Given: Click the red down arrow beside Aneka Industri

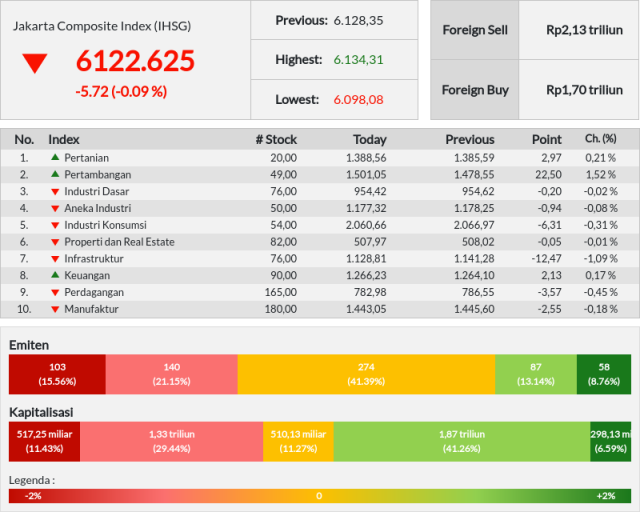Looking at the screenshot, I should pos(55,208).
